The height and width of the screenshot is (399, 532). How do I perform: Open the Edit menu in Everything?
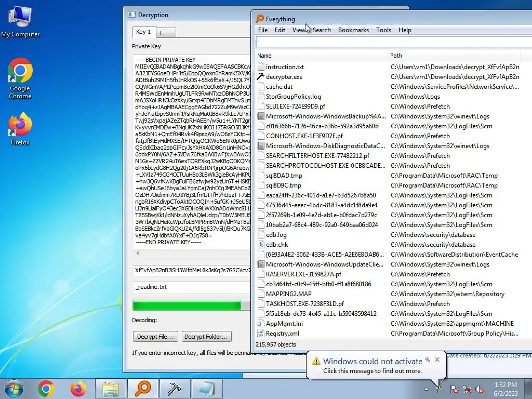pyautogui.click(x=280, y=30)
